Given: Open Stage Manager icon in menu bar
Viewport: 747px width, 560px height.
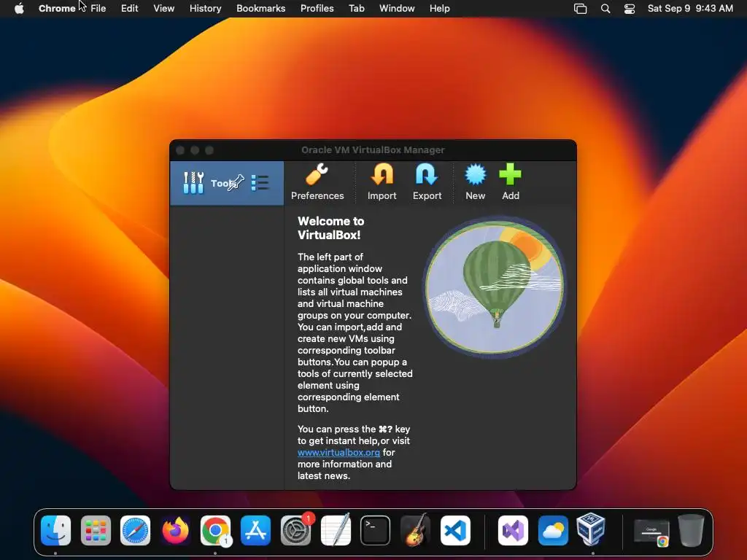Looking at the screenshot, I should (580, 9).
